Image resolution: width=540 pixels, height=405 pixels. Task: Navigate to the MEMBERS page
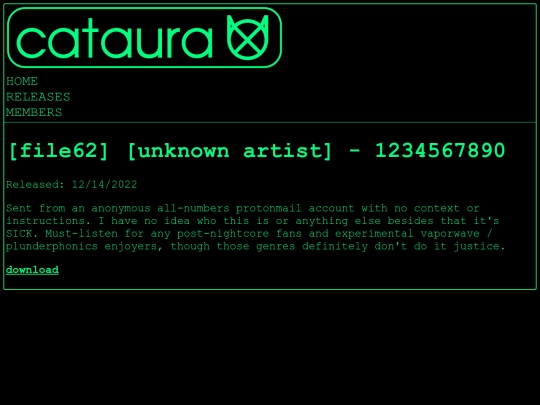pyautogui.click(x=34, y=113)
